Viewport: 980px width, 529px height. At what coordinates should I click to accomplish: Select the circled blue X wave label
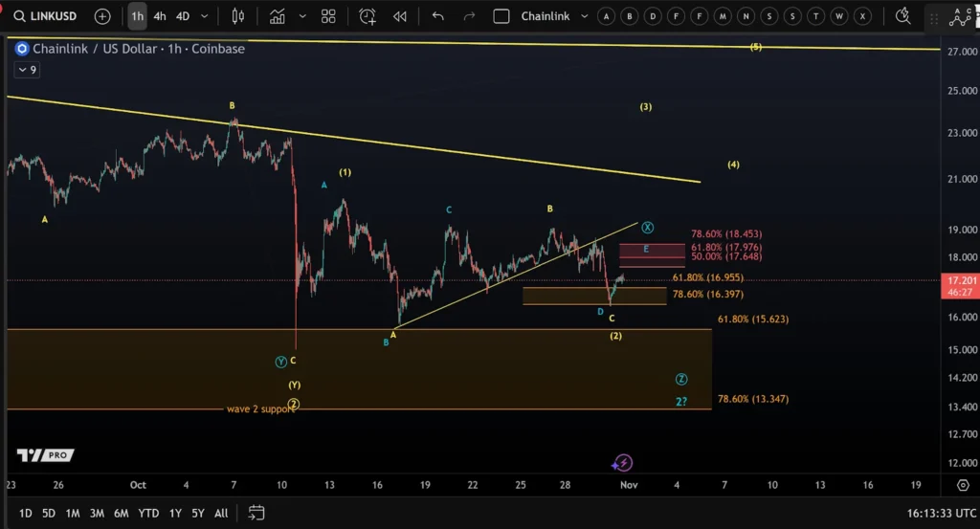[x=648, y=228]
